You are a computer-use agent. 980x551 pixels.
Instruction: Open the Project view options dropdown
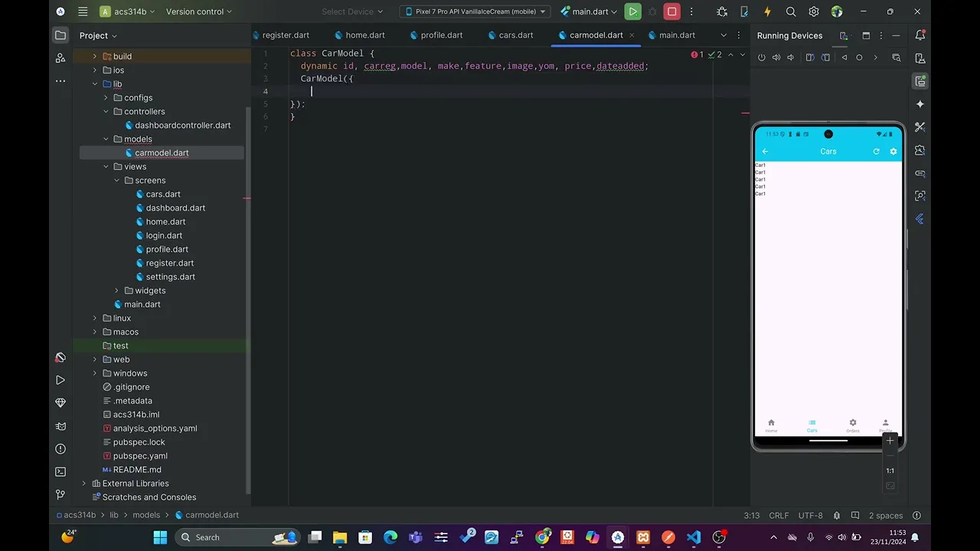click(98, 35)
